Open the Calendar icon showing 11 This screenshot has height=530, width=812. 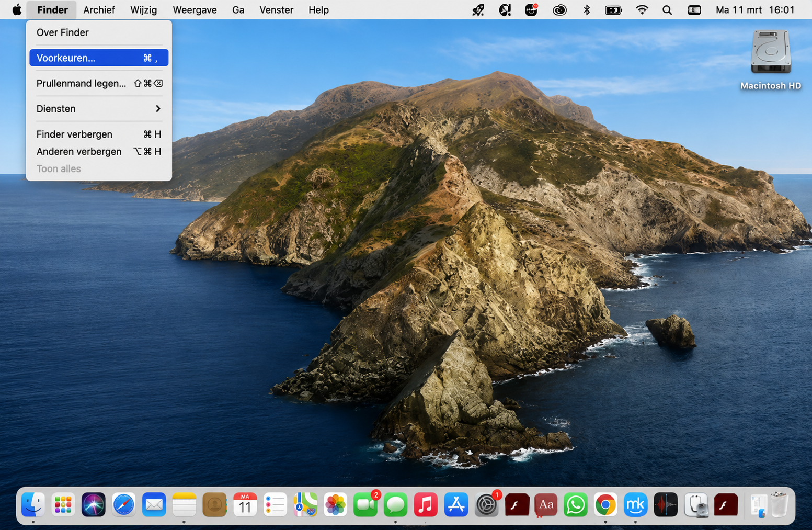click(245, 505)
